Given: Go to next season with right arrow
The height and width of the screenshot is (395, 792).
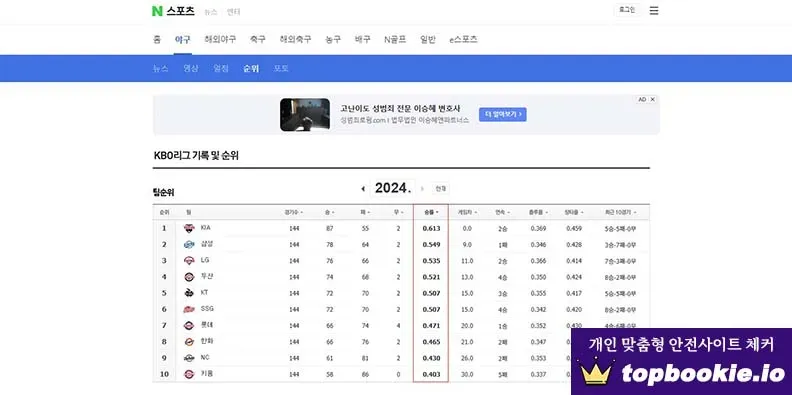Looking at the screenshot, I should [x=422, y=189].
